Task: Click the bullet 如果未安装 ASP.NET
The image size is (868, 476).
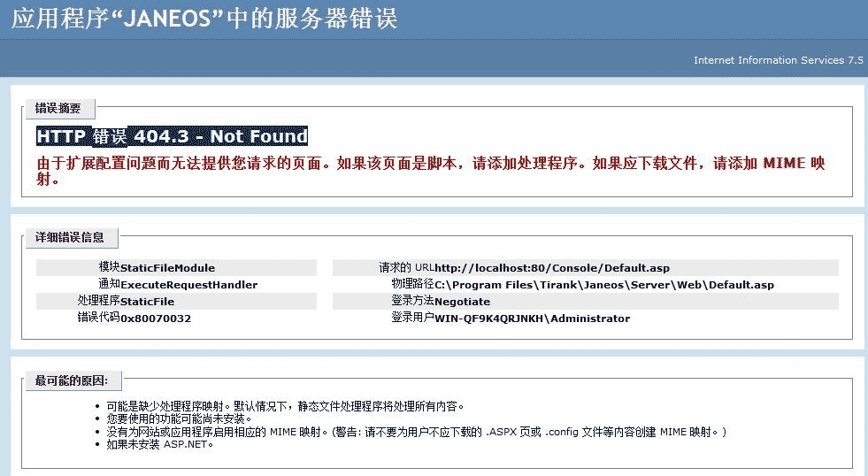Action: click(x=160, y=444)
